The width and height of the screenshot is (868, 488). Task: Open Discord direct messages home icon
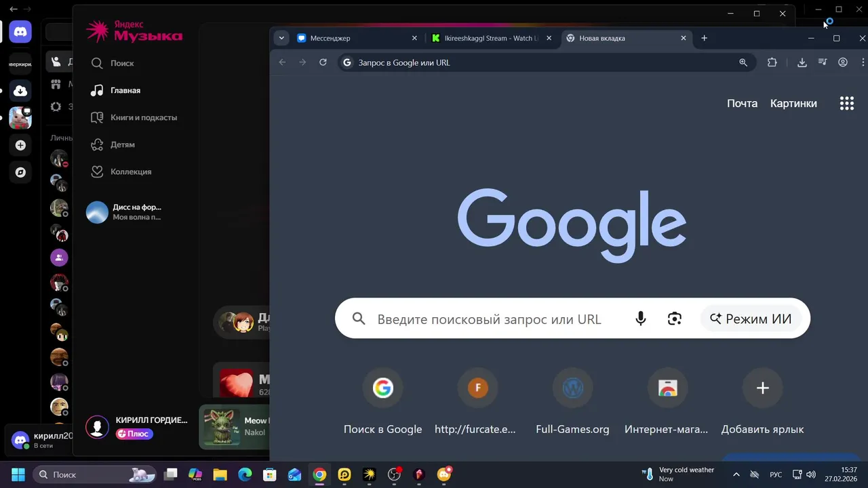20,31
